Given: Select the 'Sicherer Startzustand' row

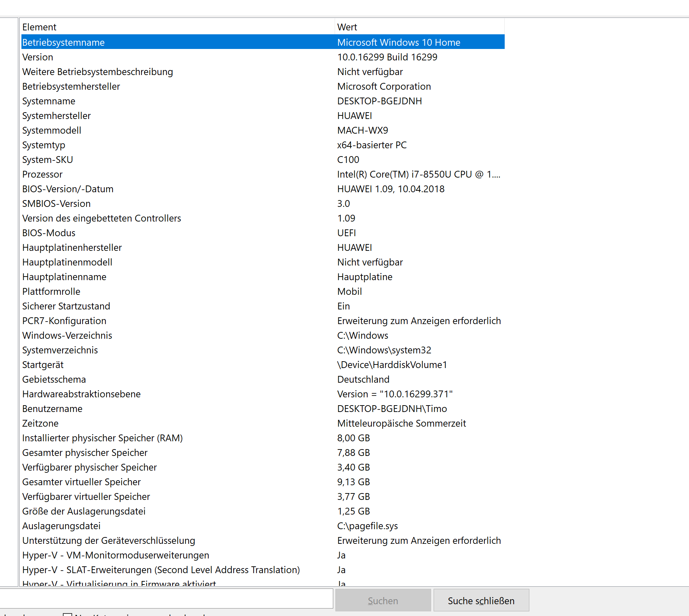Looking at the screenshot, I should point(66,306).
